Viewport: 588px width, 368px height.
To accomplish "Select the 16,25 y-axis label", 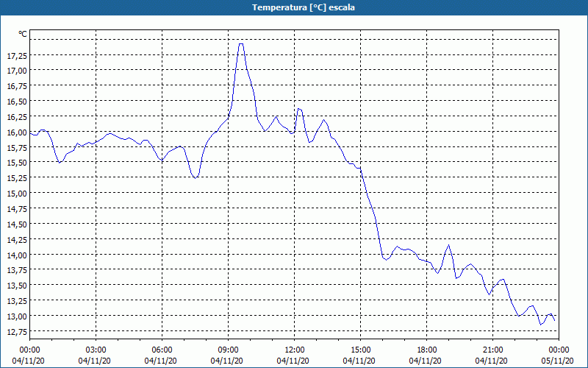I will [16, 117].
